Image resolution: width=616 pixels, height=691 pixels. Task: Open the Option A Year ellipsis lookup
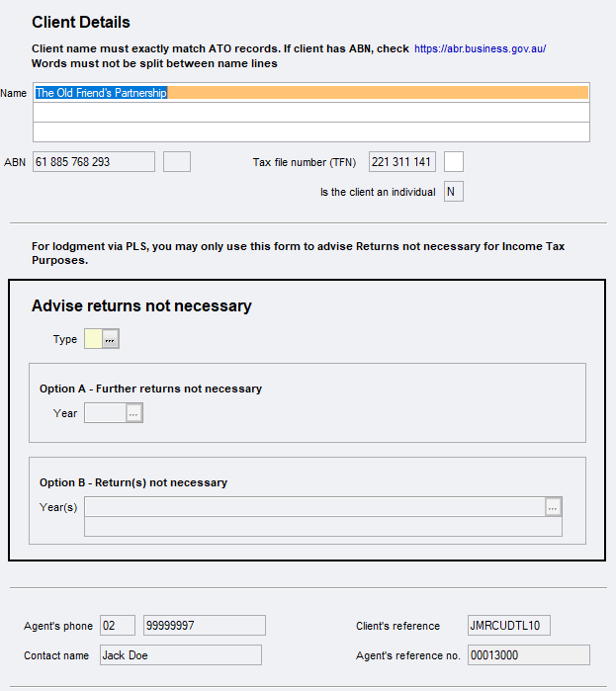134,413
